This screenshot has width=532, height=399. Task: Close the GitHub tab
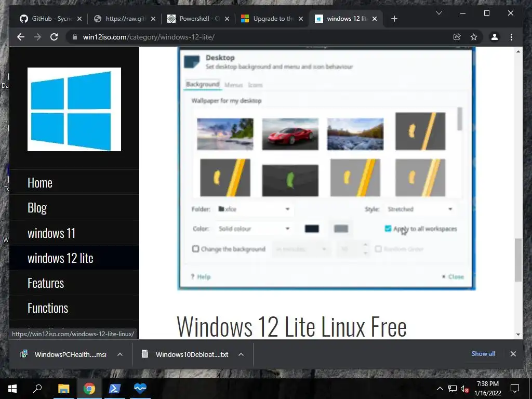79,19
